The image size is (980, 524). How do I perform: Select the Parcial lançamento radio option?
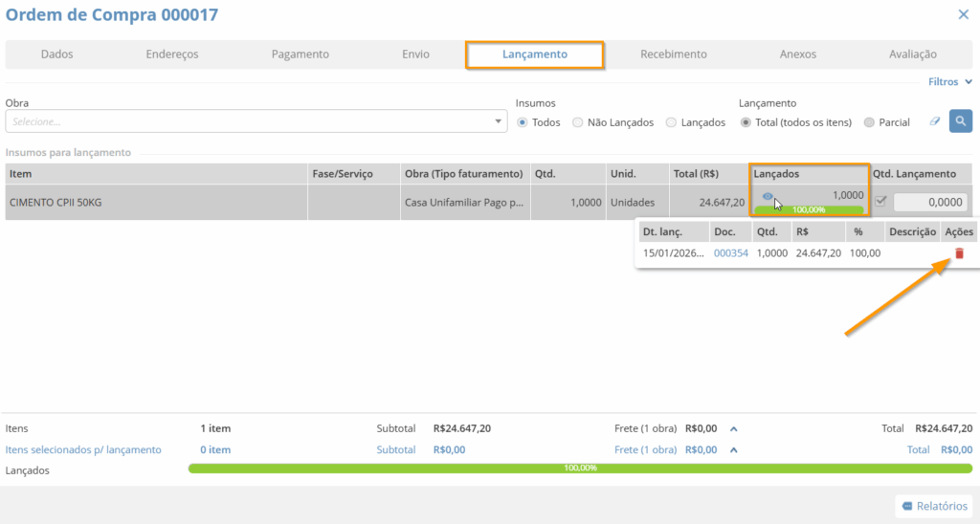coord(869,122)
